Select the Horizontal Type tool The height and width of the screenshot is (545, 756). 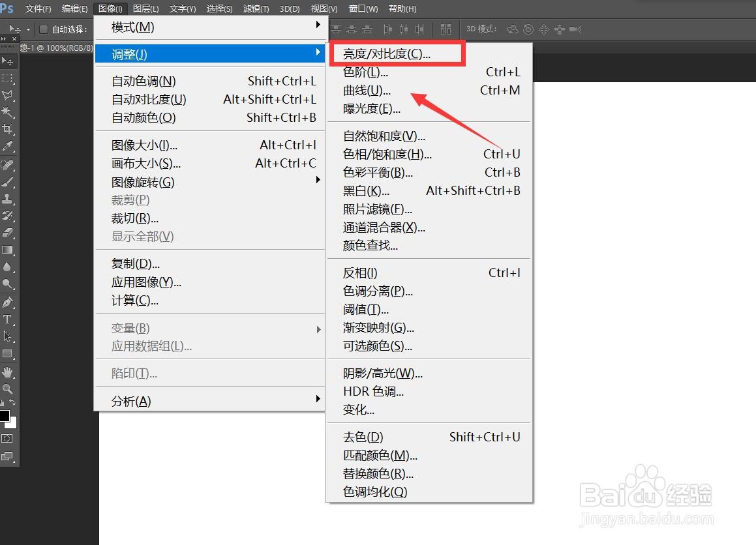tap(8, 319)
